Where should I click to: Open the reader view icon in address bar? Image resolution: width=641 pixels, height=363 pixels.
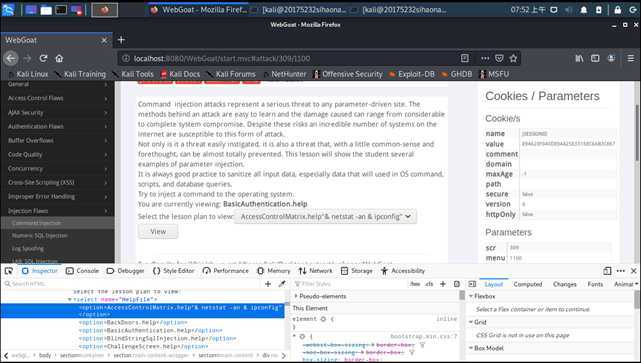pyautogui.click(x=464, y=58)
